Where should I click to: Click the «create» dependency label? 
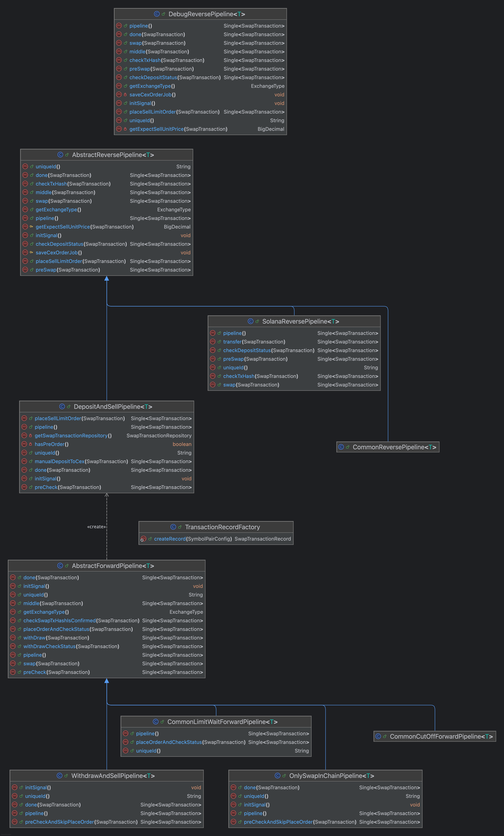97,527
